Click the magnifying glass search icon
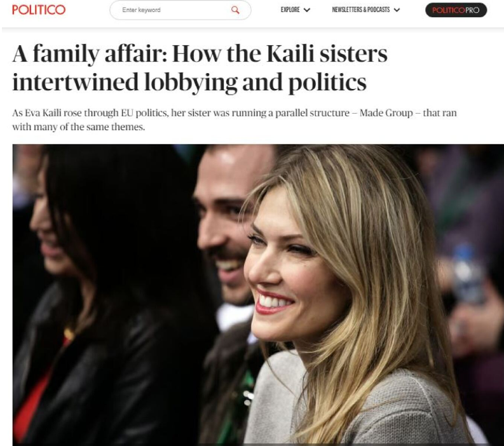Screen dimensions: 504x446 [x=235, y=10]
